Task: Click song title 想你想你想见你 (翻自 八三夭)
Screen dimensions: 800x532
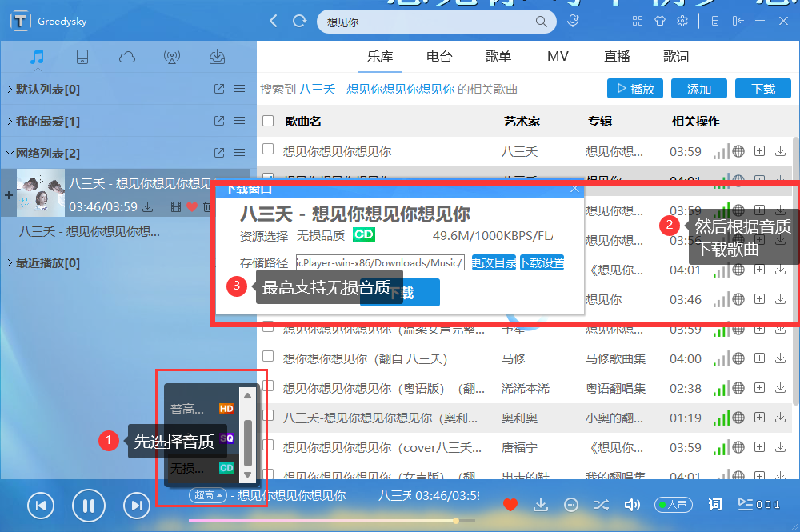Action: click(366, 358)
